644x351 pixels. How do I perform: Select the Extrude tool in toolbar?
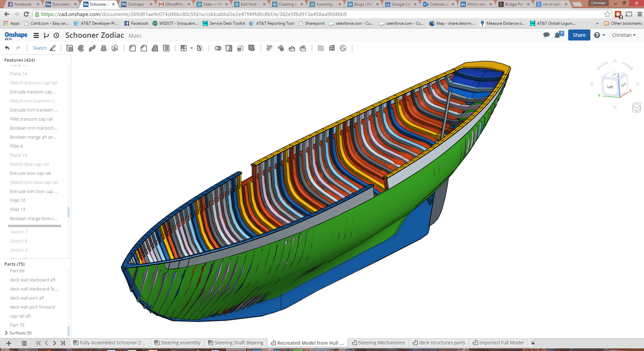click(70, 48)
